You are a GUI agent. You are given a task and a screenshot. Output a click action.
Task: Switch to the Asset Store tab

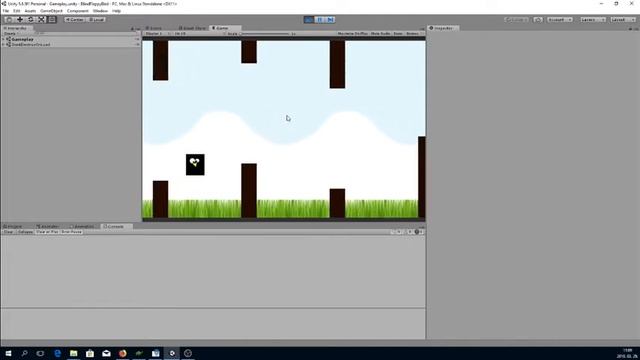point(193,28)
